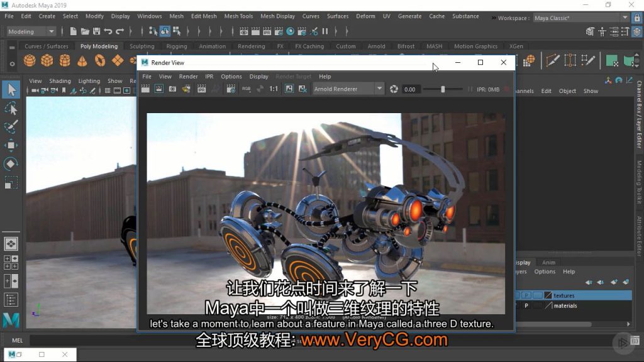The width and height of the screenshot is (644, 362).
Task: Create a polygon sphere from the shelf
Action: 30,61
